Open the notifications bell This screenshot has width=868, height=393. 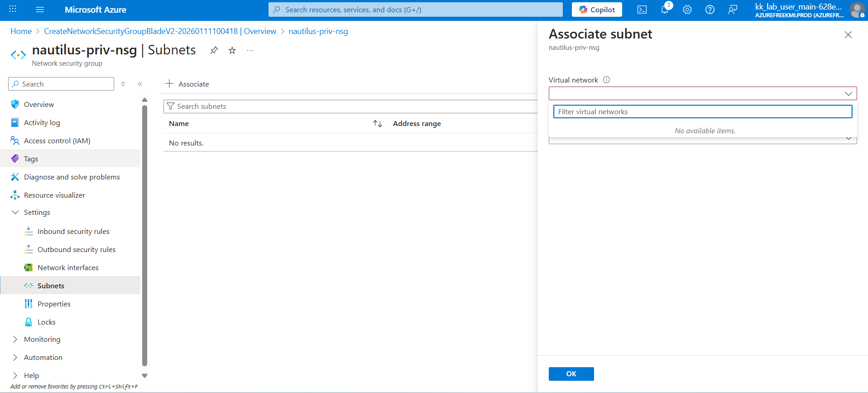pos(665,10)
